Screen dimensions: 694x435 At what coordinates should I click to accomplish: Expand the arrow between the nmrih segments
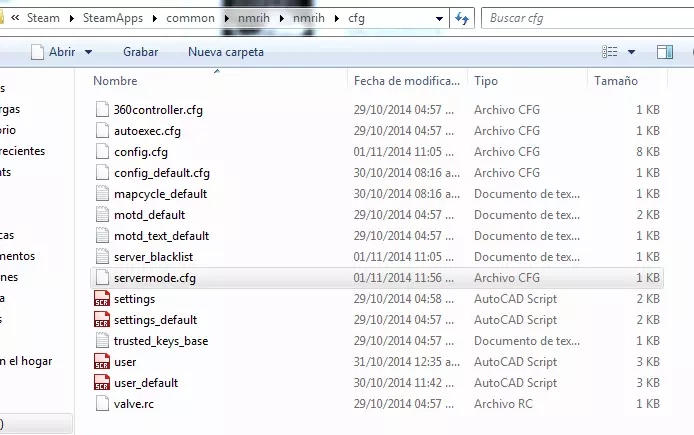[281, 19]
